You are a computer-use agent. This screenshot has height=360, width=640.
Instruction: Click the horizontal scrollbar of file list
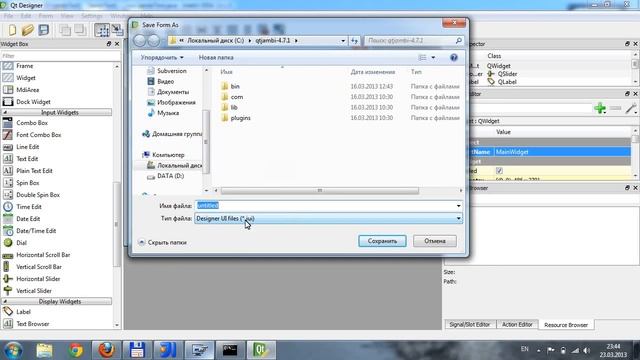320,191
